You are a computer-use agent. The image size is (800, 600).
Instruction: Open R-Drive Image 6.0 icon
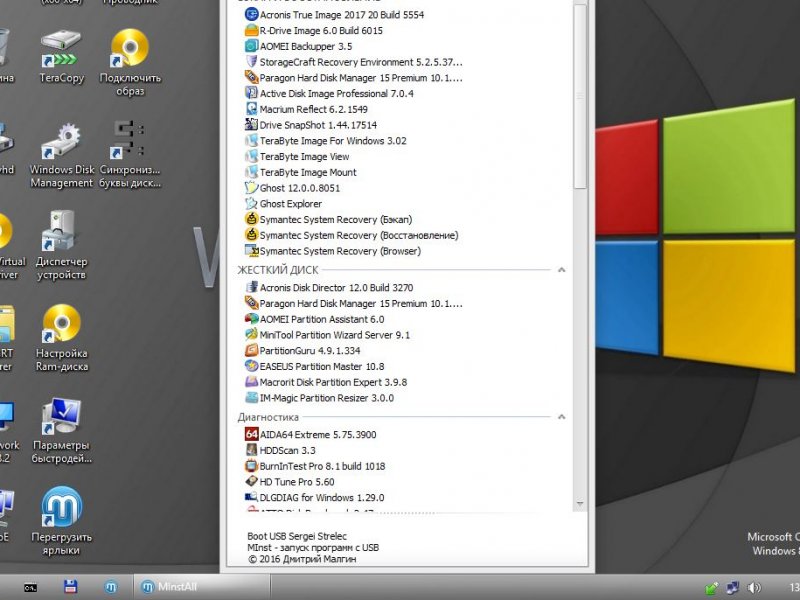coord(252,31)
